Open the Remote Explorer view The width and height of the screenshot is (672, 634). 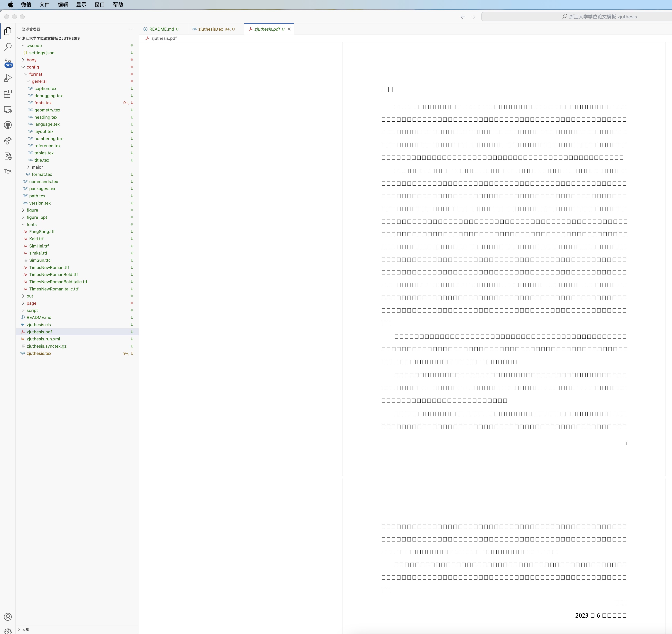click(8, 110)
